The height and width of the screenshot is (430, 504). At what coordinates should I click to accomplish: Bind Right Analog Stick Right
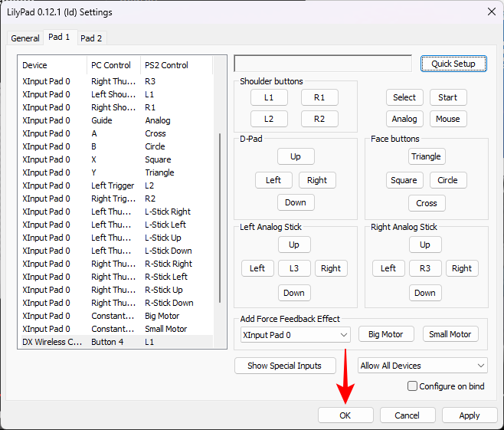coord(462,268)
